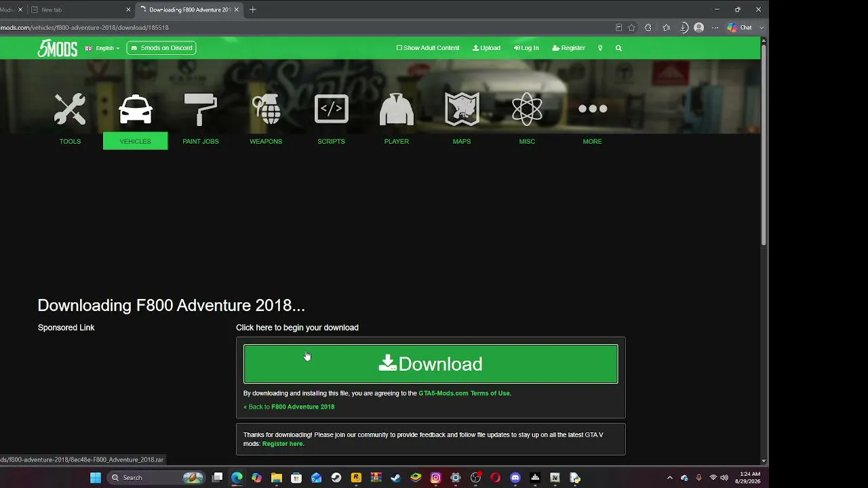Open Instagram from the taskbar
Screen dimensions: 868x488
point(435,478)
